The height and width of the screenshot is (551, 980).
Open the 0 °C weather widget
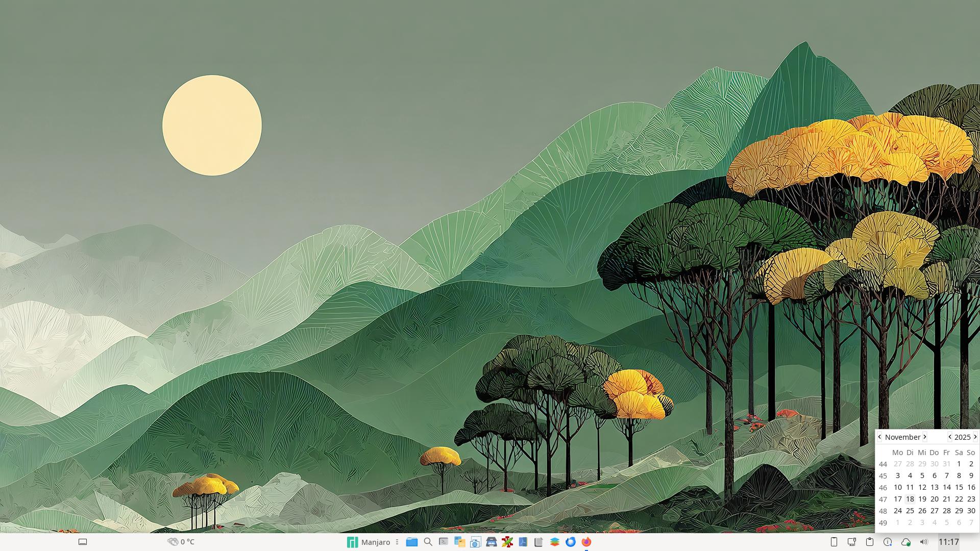point(181,542)
